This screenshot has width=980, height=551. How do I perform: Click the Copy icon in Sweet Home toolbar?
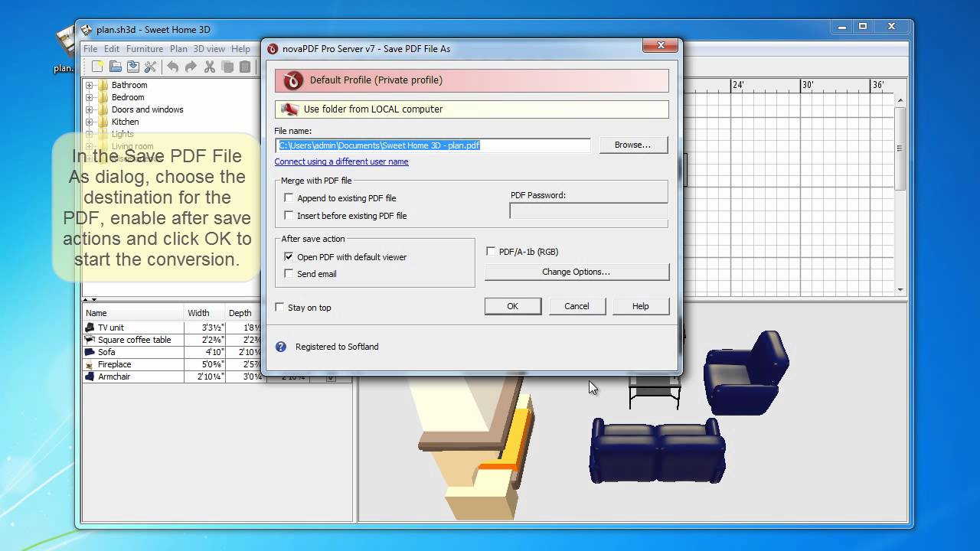pos(227,67)
